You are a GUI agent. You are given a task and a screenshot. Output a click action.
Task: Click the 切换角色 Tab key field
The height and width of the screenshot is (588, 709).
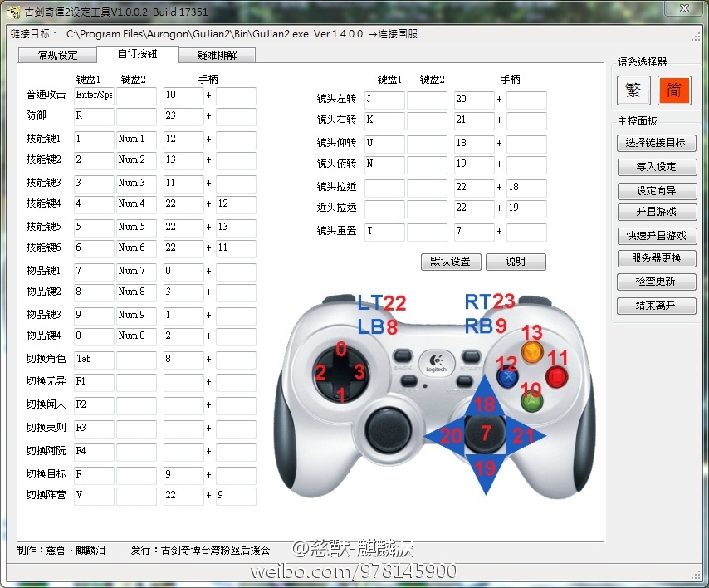94,359
